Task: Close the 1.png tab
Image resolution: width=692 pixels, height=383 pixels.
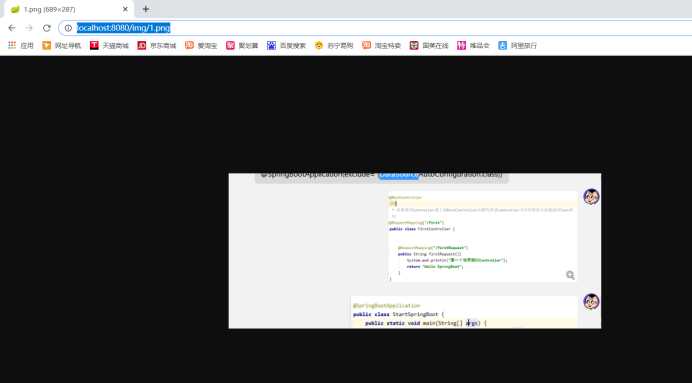Action: coord(125,9)
